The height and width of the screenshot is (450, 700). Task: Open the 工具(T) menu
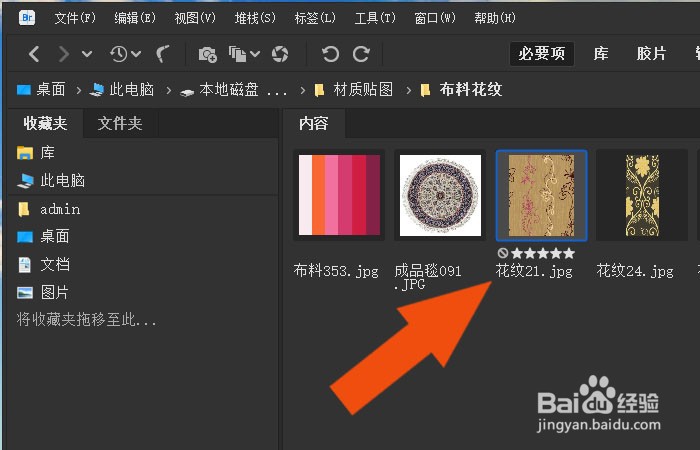click(375, 18)
